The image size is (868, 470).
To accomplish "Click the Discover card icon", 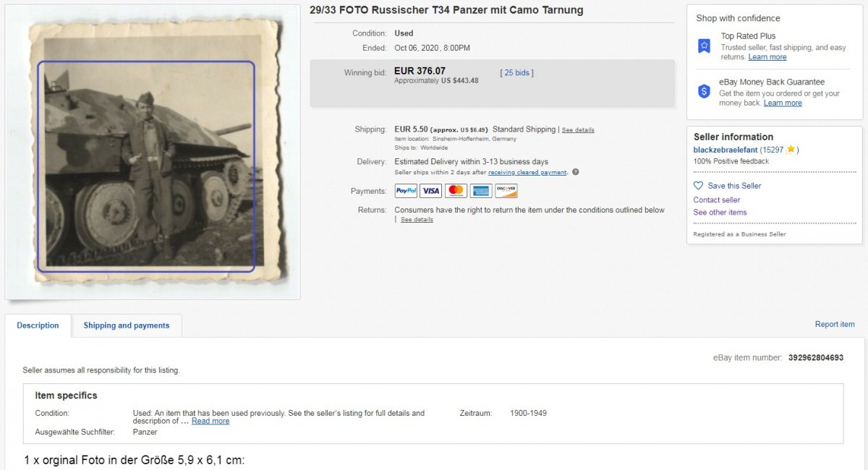I will 506,191.
